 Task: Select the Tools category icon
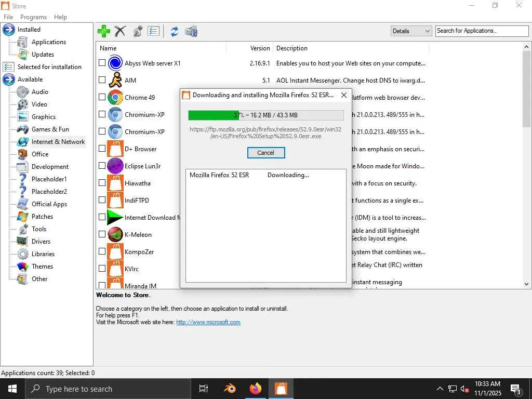coord(23,229)
